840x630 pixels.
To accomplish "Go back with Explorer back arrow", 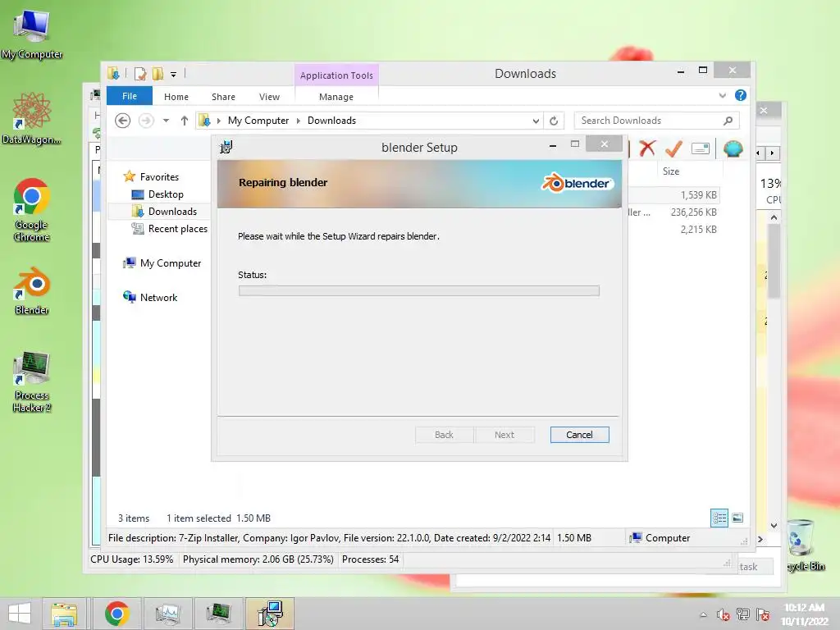I will coord(123,121).
